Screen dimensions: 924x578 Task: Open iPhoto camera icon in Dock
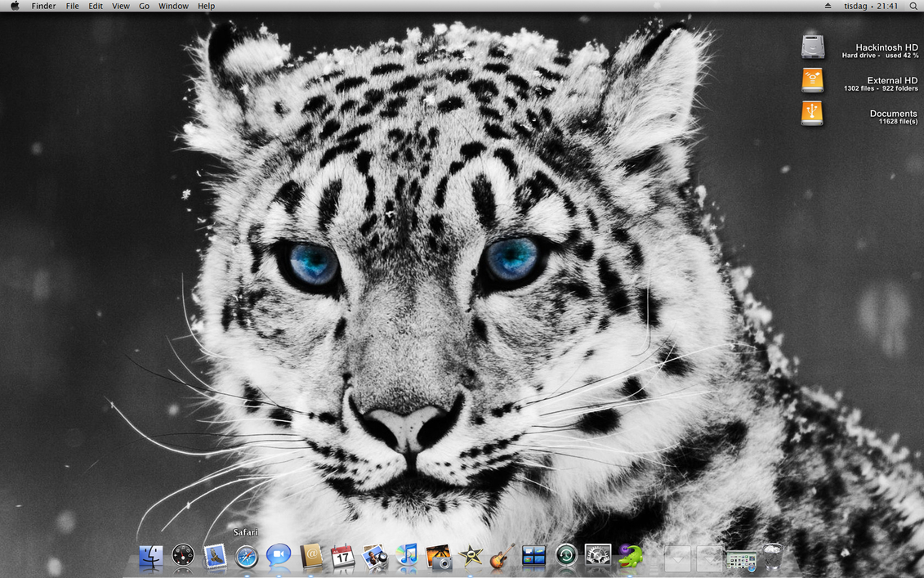439,556
